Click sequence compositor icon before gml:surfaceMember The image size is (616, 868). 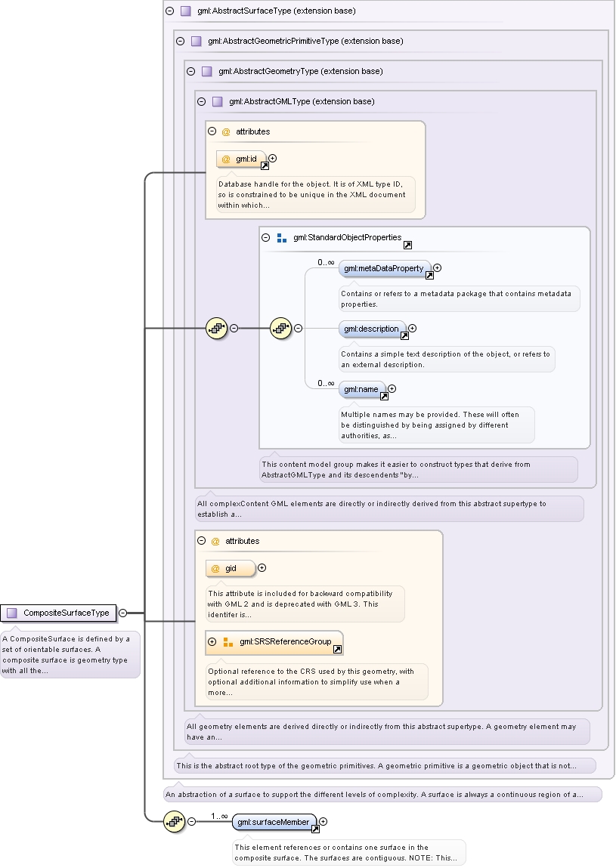[x=175, y=821]
